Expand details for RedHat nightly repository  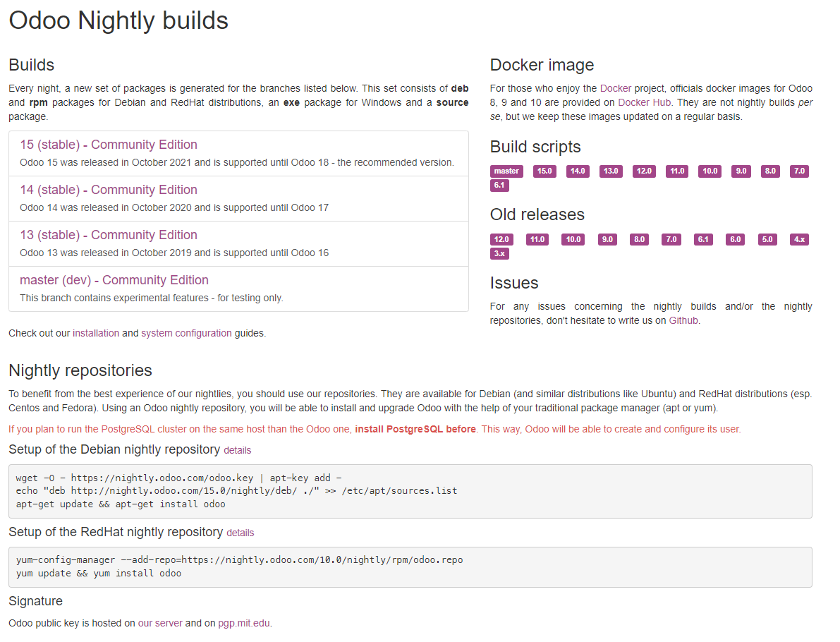click(x=240, y=533)
